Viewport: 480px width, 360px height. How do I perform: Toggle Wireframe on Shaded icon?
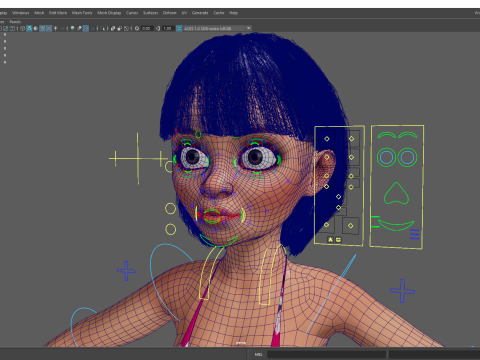pos(42,29)
